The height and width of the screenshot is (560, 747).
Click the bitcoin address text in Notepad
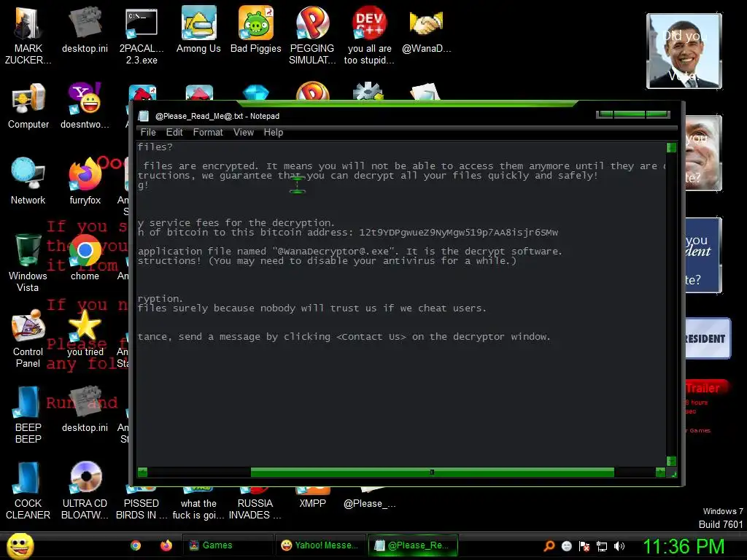coord(458,233)
